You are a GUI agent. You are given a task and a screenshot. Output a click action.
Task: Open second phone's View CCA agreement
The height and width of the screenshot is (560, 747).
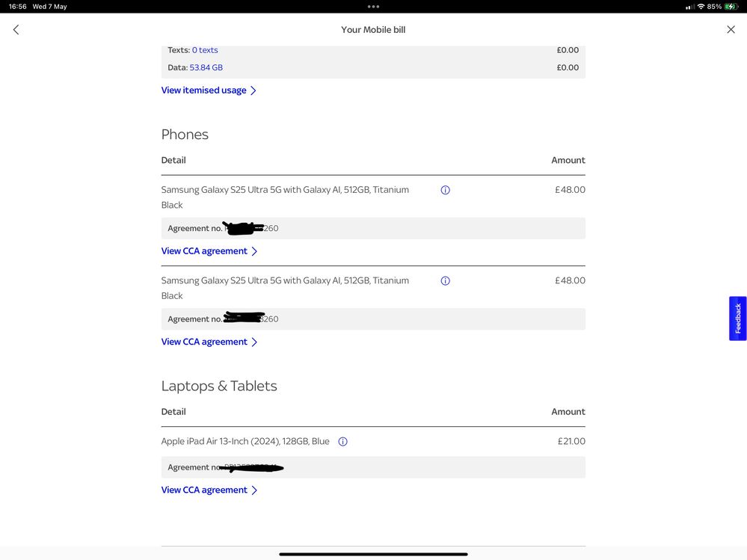(204, 342)
